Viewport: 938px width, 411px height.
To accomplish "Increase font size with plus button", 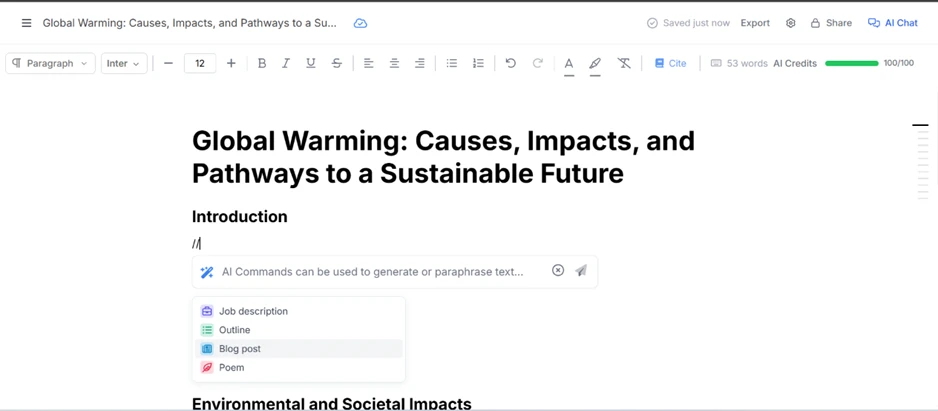I will [x=232, y=63].
